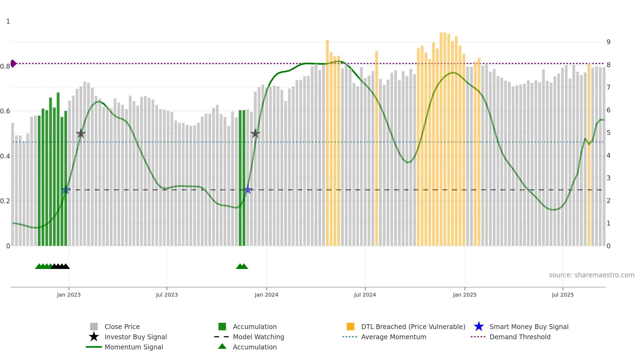Click the blue star marker before Jan 2024
Viewport: 644px width, 362px height.
pyautogui.click(x=248, y=190)
